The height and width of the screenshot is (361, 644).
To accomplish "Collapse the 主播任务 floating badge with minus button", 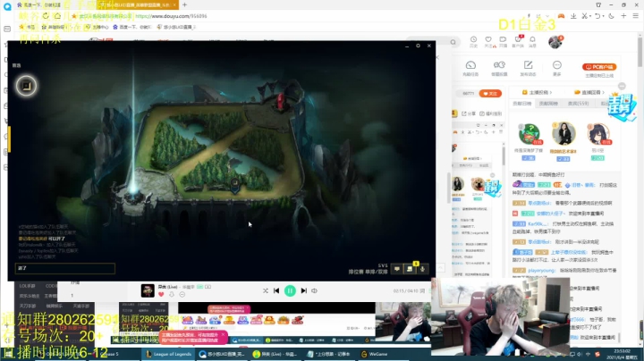I will coord(622,86).
